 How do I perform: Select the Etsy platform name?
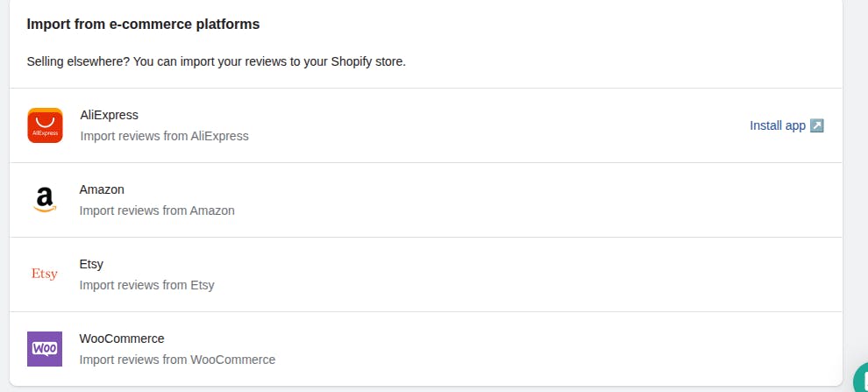pyautogui.click(x=91, y=264)
